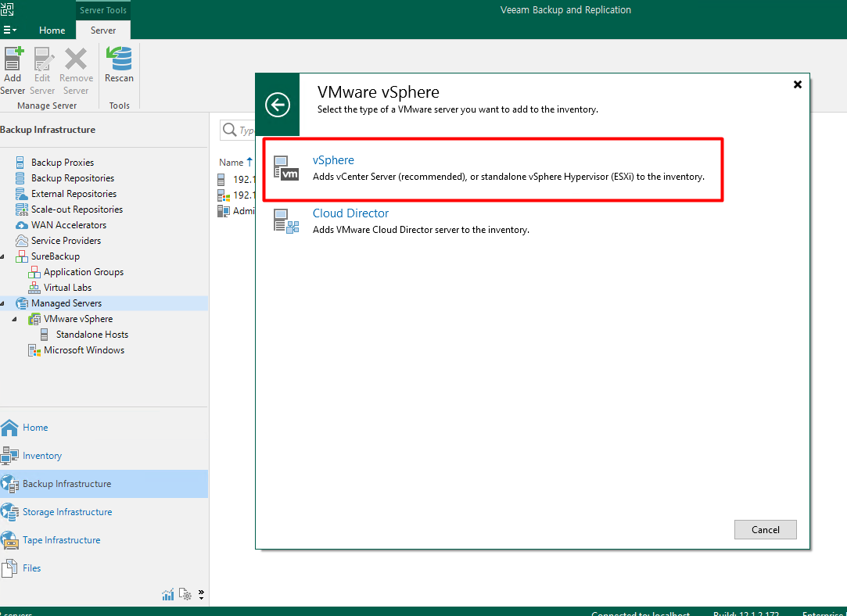Open the main hamburger menu dropdown
Image resolution: width=847 pixels, height=616 pixels.
(x=10, y=30)
